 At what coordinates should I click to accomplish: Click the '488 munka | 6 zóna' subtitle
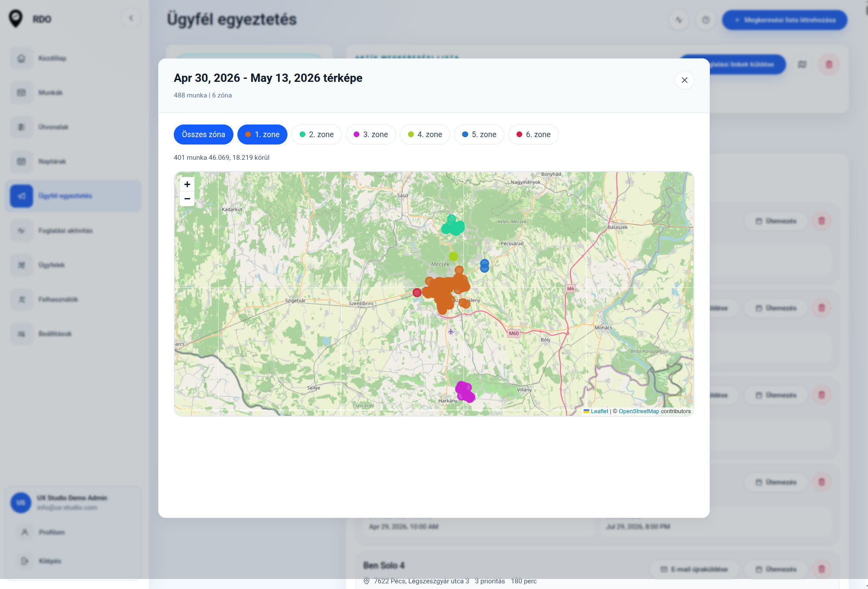[203, 95]
